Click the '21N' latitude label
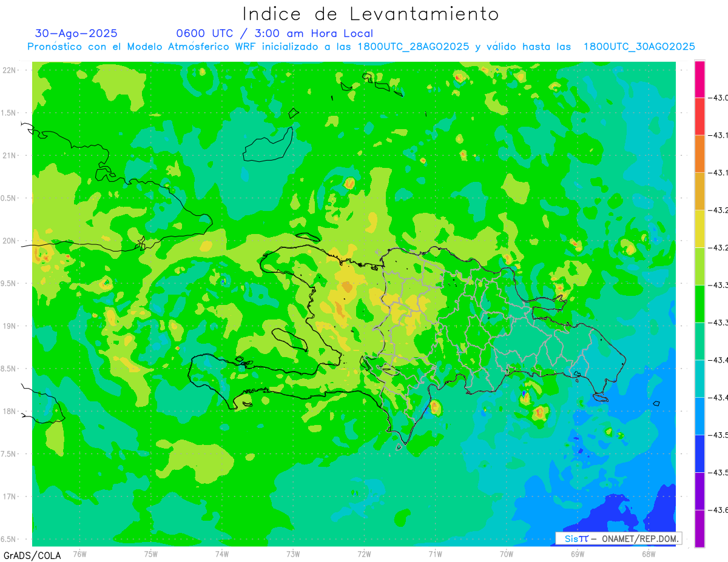 pos(10,155)
